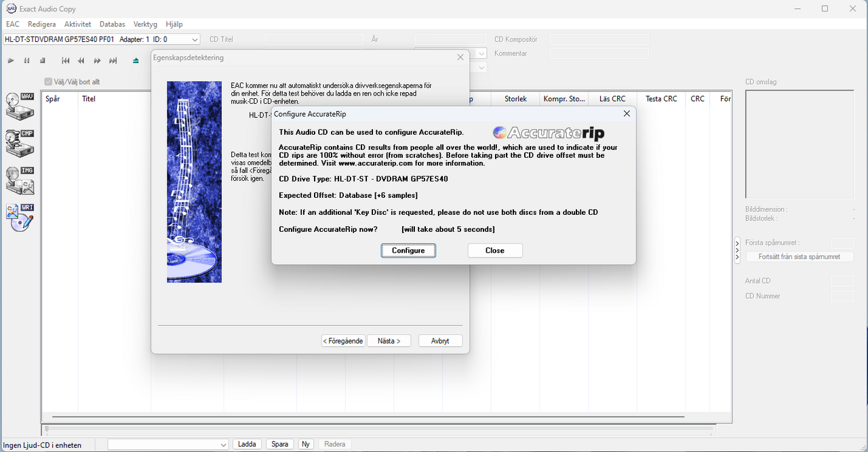This screenshot has height=452, width=868.
Task: Click the CD Titel input field
Action: pos(314,39)
